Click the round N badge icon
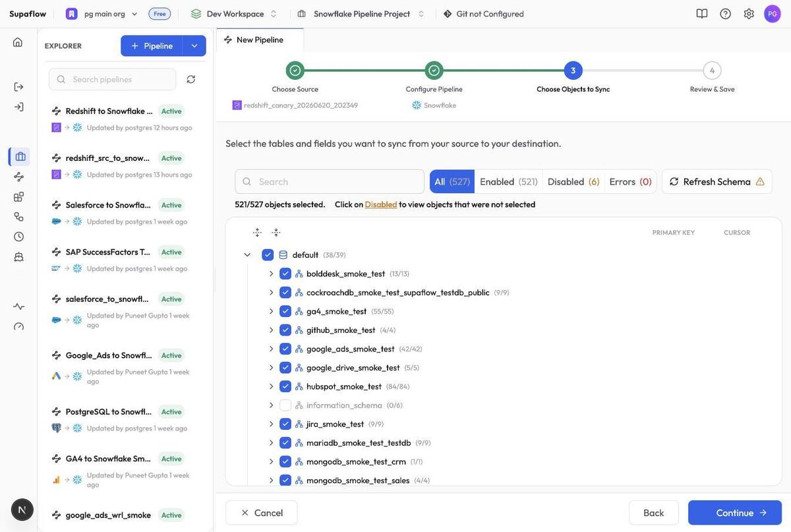 point(22,510)
